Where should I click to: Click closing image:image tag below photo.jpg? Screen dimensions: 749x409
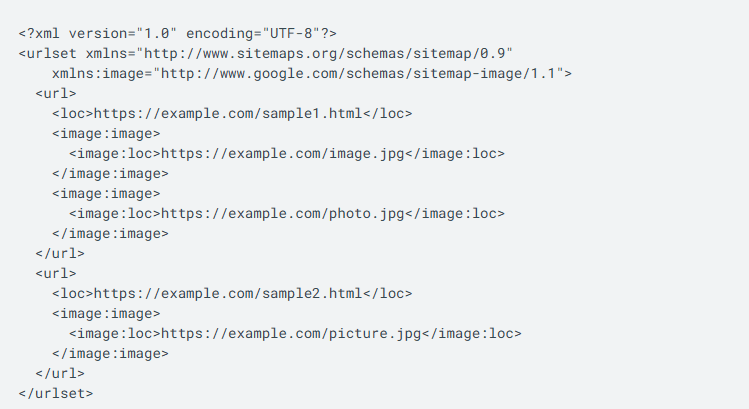(x=110, y=233)
